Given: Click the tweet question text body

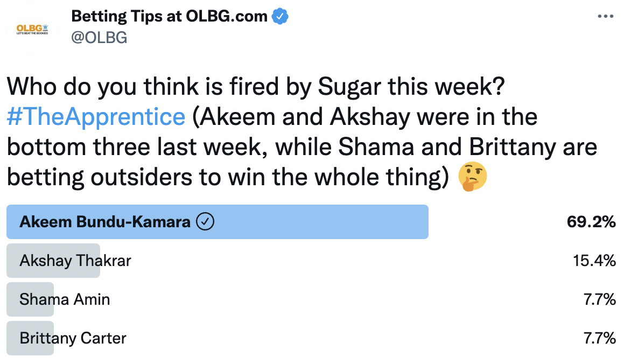Looking at the screenshot, I should pos(302,132).
